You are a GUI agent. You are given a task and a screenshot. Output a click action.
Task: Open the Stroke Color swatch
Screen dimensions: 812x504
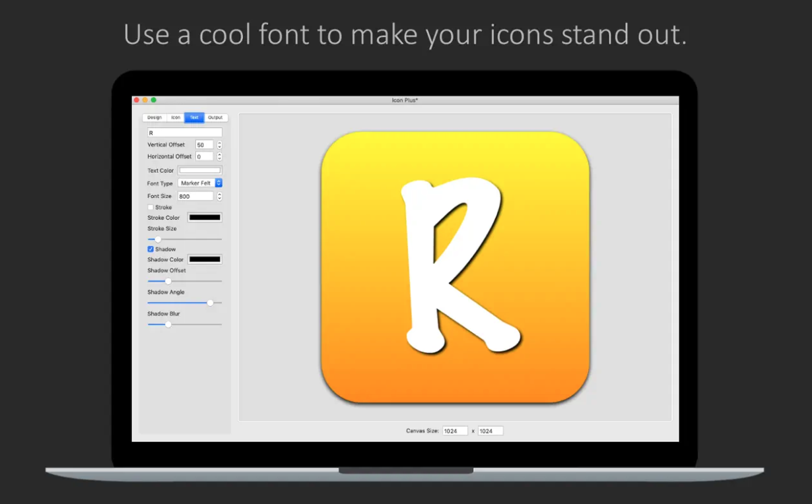coord(205,217)
